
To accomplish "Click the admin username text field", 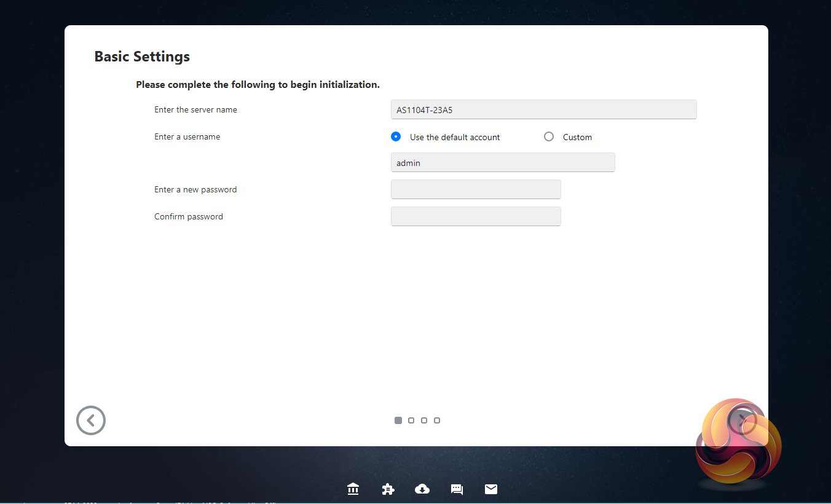I will 502,163.
